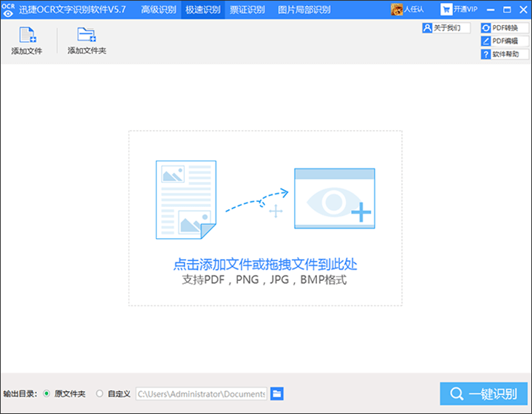Click the 点击添加文件或拖拽文件到此处 link
Image resolution: width=532 pixels, height=414 pixels.
[265, 264]
